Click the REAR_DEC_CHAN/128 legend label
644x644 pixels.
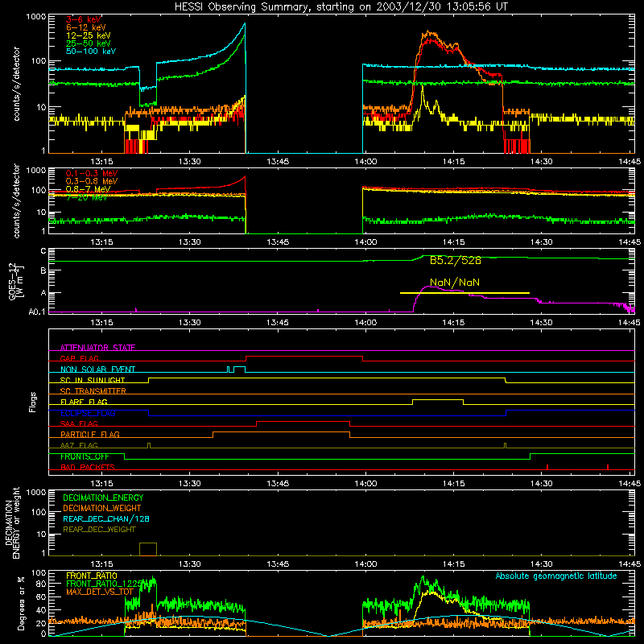[106, 519]
